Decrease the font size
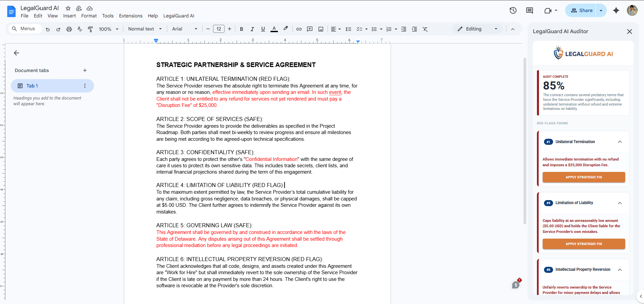 [208, 29]
